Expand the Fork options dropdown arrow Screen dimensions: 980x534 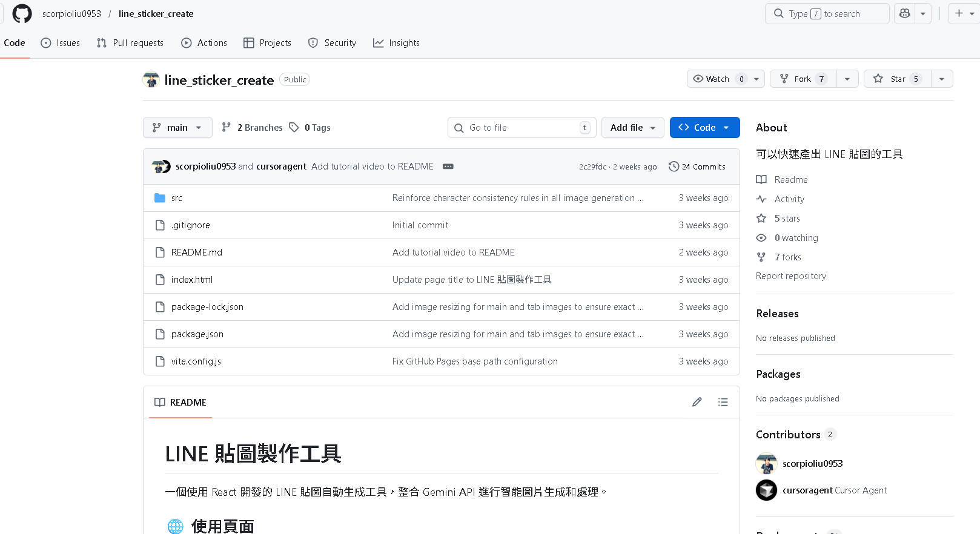[847, 79]
